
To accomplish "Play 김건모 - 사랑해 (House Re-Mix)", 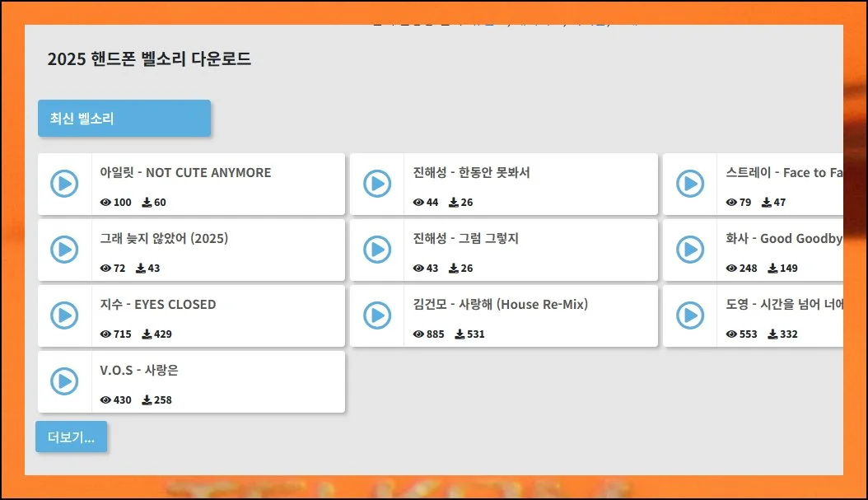I will (377, 315).
